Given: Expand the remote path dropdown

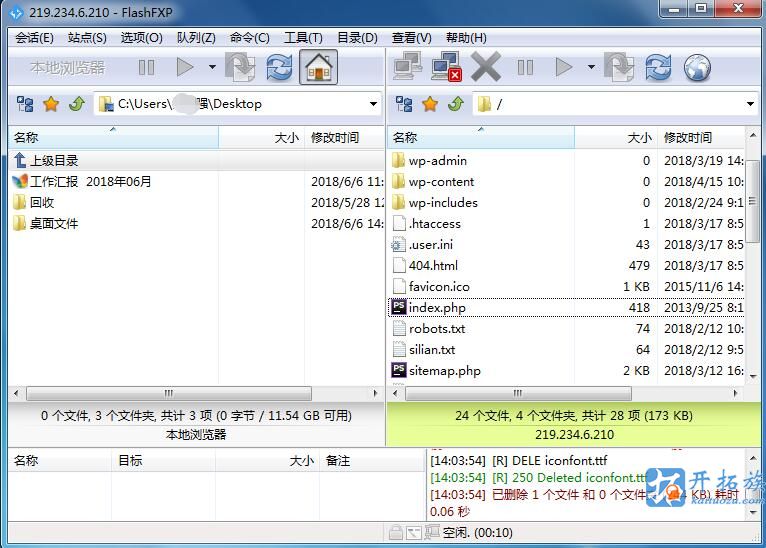Looking at the screenshot, I should [x=750, y=104].
